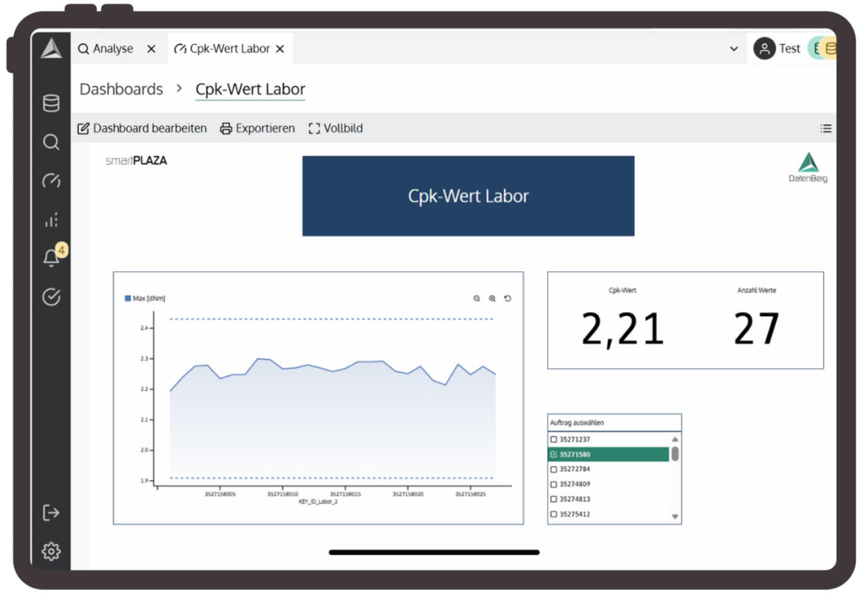The height and width of the screenshot is (597, 868).
Task: Open the search magnifier in sidebar
Action: [x=51, y=142]
